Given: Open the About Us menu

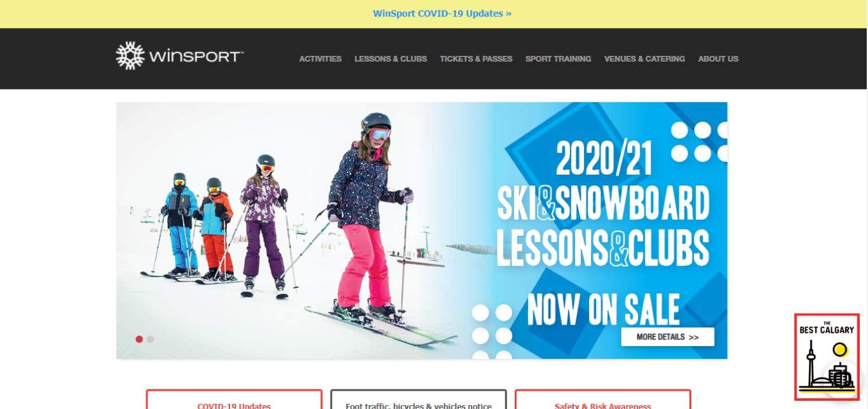Looking at the screenshot, I should click(718, 58).
